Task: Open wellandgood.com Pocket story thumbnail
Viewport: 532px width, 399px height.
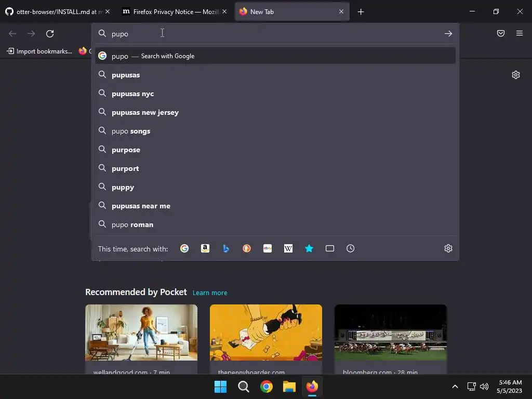Action: coord(141,332)
